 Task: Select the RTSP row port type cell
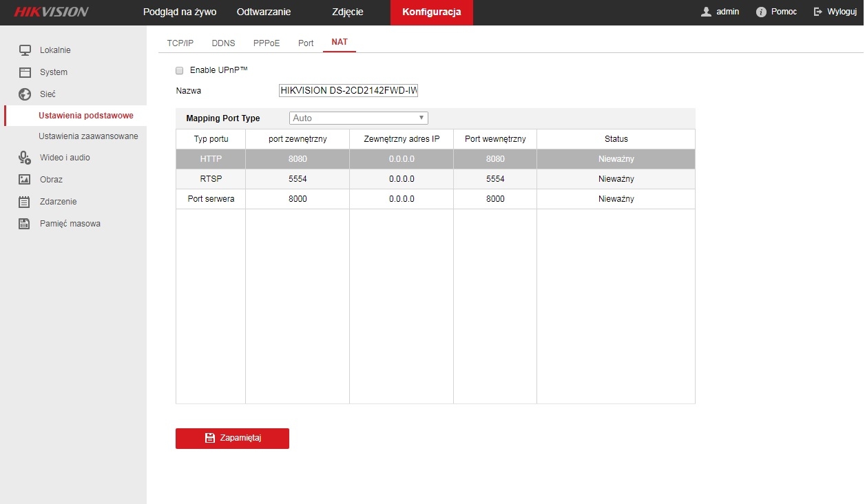click(211, 179)
